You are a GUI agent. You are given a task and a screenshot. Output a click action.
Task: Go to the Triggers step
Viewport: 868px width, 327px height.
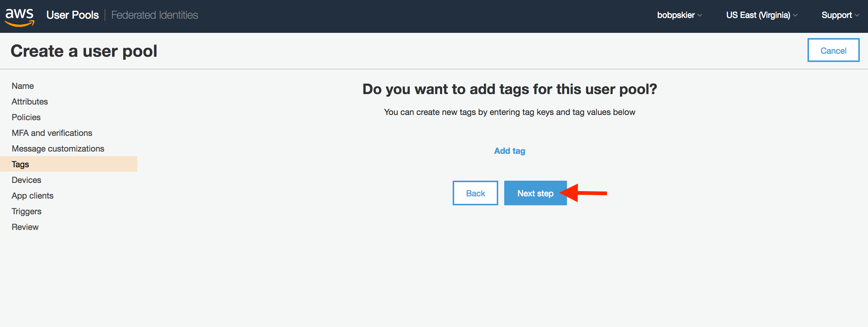point(27,211)
